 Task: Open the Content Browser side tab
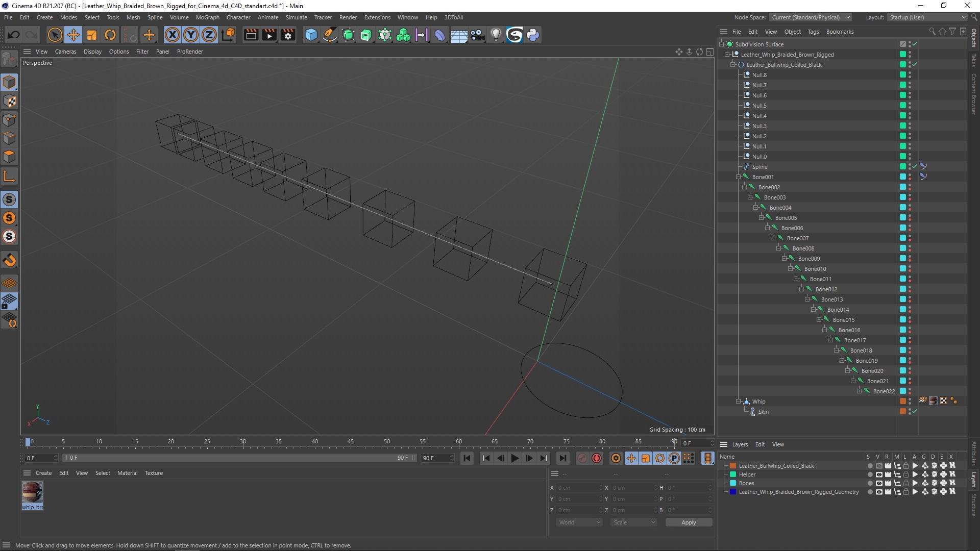tap(974, 94)
